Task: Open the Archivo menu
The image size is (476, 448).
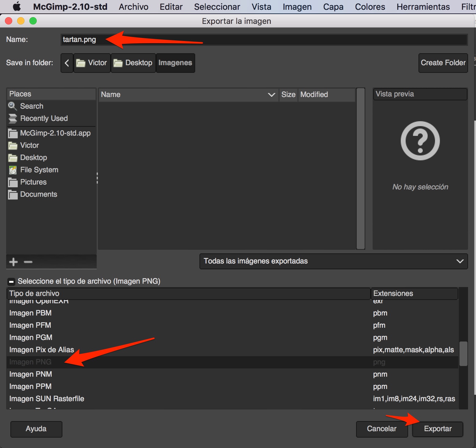Action: coord(133,7)
